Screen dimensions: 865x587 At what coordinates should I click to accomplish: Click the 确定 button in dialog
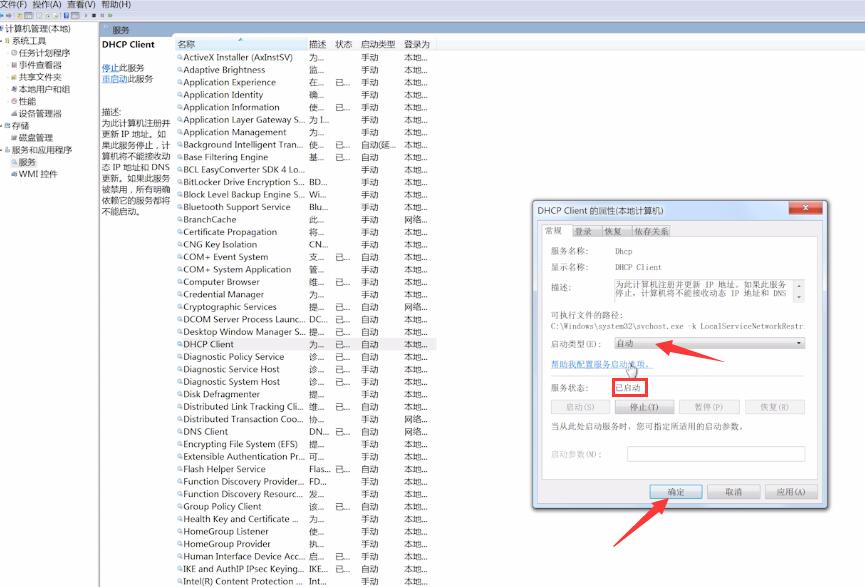coord(676,492)
